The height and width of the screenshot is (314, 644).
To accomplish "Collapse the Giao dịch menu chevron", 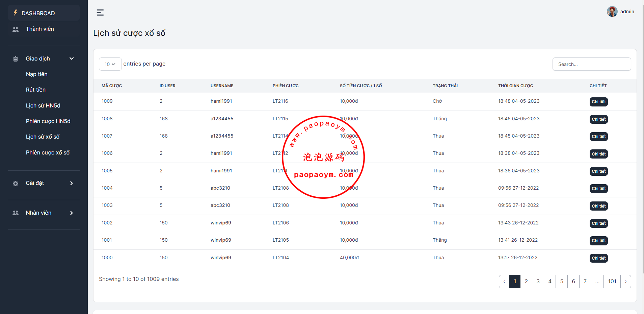I will [72, 58].
